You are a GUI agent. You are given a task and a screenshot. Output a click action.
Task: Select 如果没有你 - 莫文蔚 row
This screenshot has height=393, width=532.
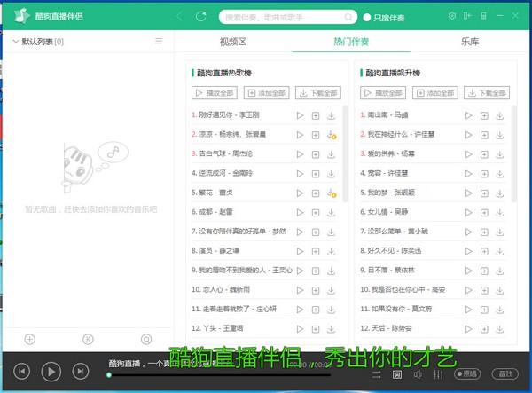pyautogui.click(x=433, y=310)
